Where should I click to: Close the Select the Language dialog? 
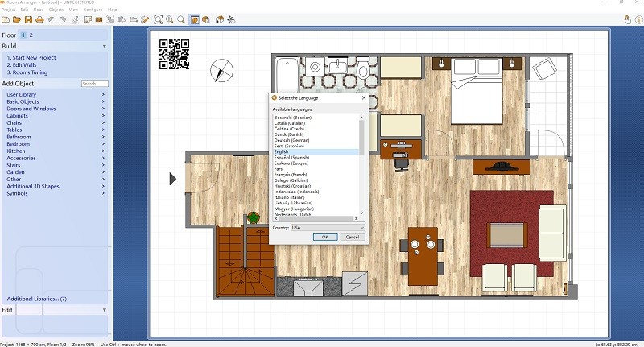click(364, 97)
